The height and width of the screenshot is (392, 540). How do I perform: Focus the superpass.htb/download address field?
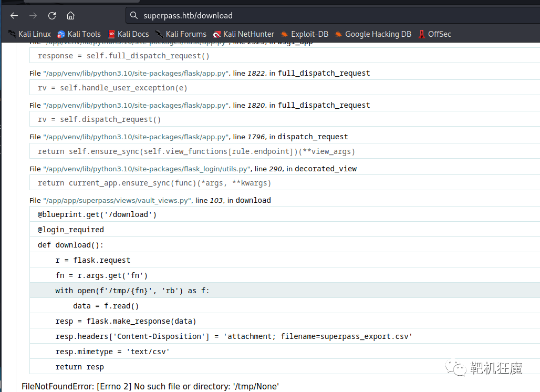(x=333, y=15)
